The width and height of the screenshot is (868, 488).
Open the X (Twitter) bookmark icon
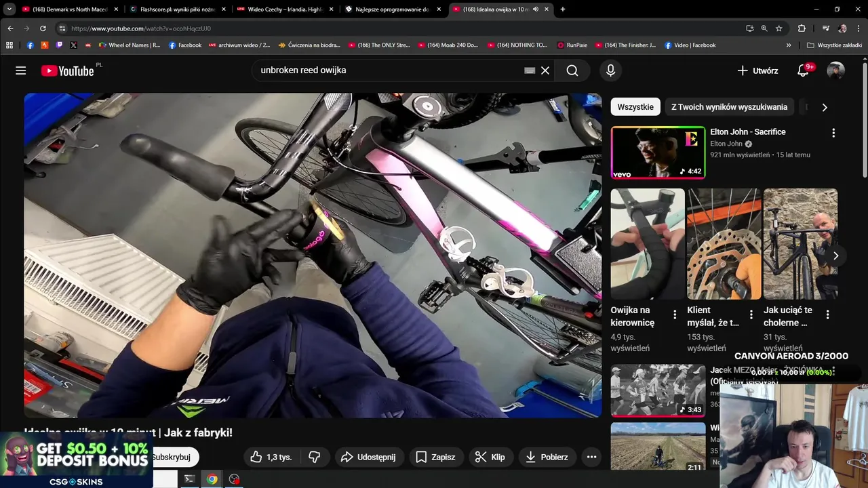click(x=73, y=45)
